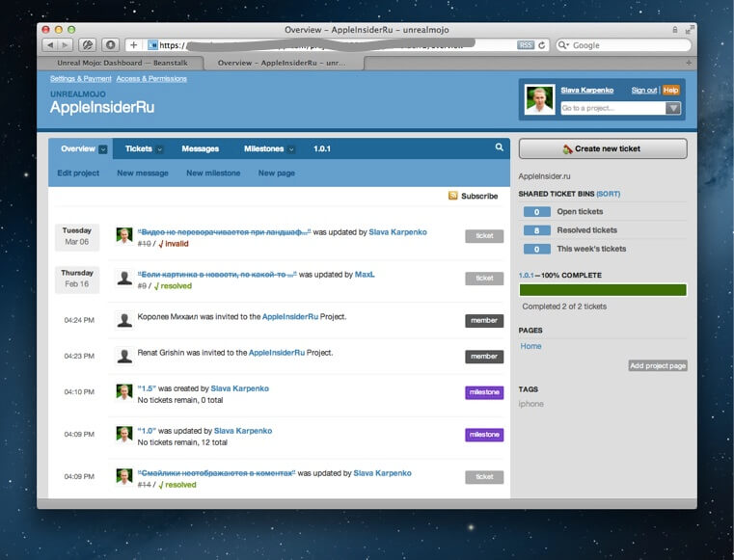Click the (SORT) link for ticket bins
Viewport: 734px width, 560px height.
coord(608,194)
